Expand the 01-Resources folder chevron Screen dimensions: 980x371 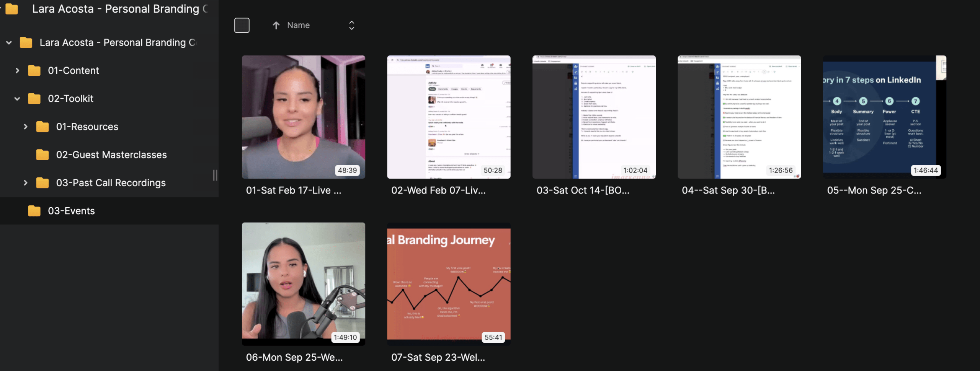(26, 127)
